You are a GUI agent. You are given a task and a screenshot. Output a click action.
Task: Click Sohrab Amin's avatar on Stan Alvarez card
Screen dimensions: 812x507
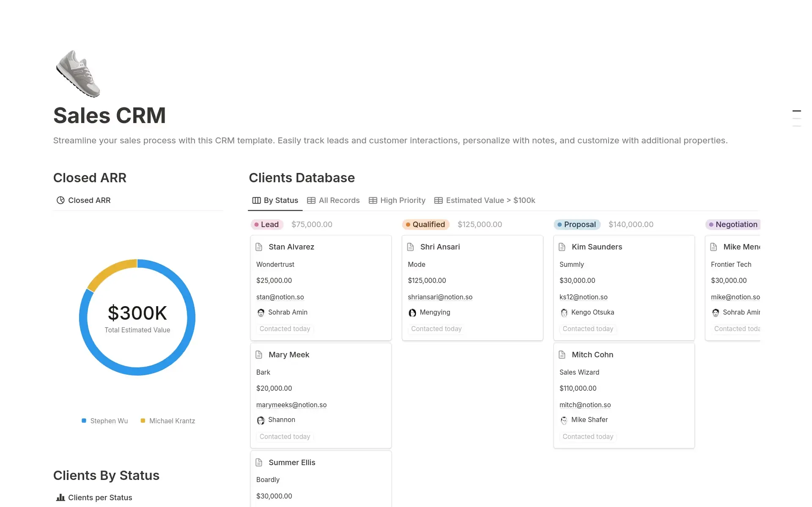coord(261,312)
